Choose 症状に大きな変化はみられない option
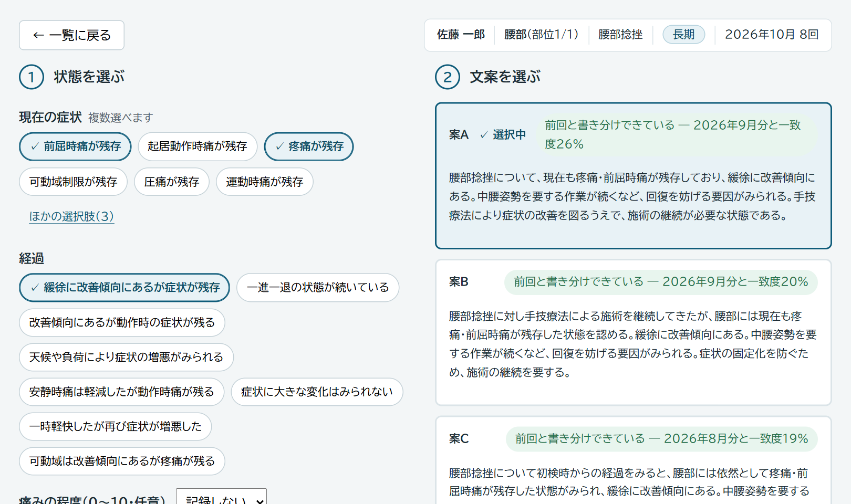This screenshot has width=851, height=504. (317, 392)
